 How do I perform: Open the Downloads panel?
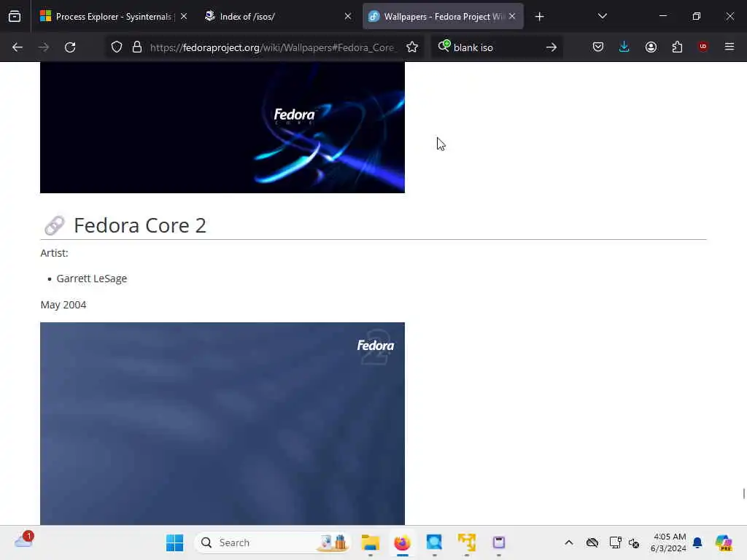click(x=624, y=47)
